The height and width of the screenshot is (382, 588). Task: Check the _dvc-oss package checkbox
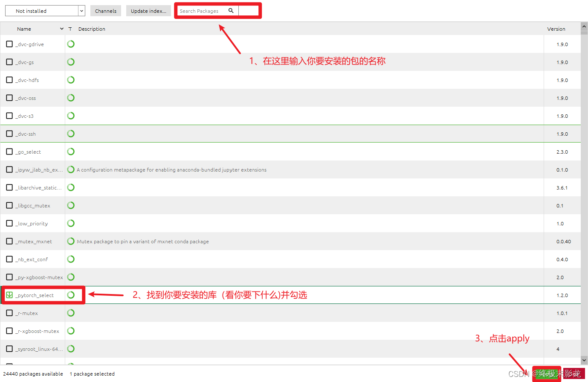click(9, 98)
